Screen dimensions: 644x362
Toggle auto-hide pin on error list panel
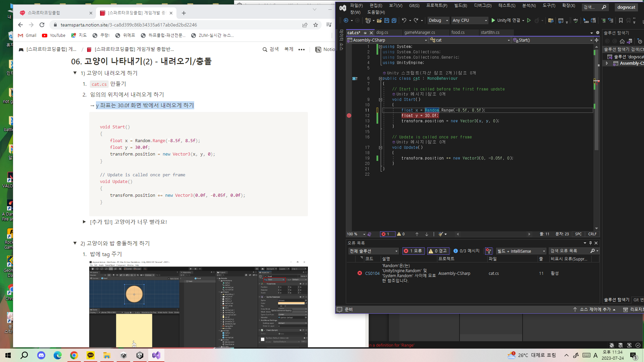(x=590, y=243)
